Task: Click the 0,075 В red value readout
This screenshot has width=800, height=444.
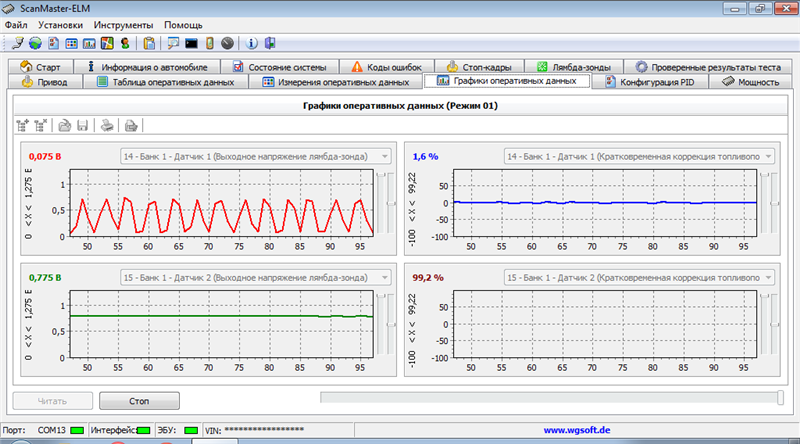Action: [45, 157]
